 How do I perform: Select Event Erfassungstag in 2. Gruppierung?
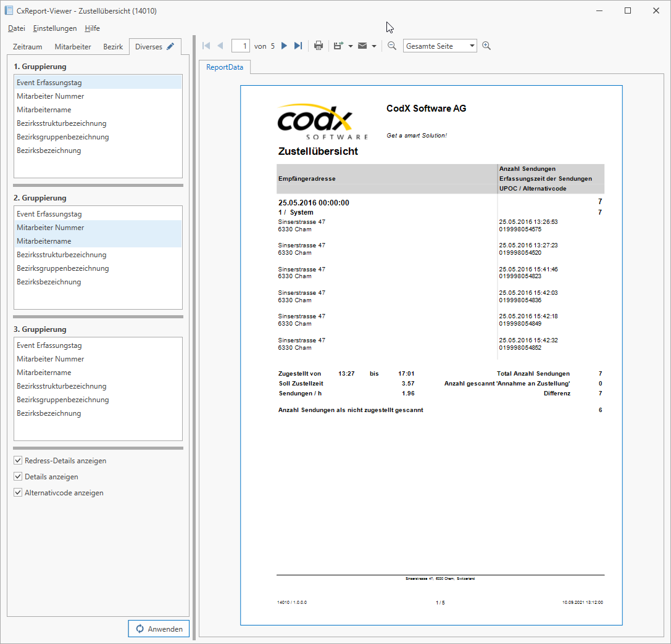(98, 214)
